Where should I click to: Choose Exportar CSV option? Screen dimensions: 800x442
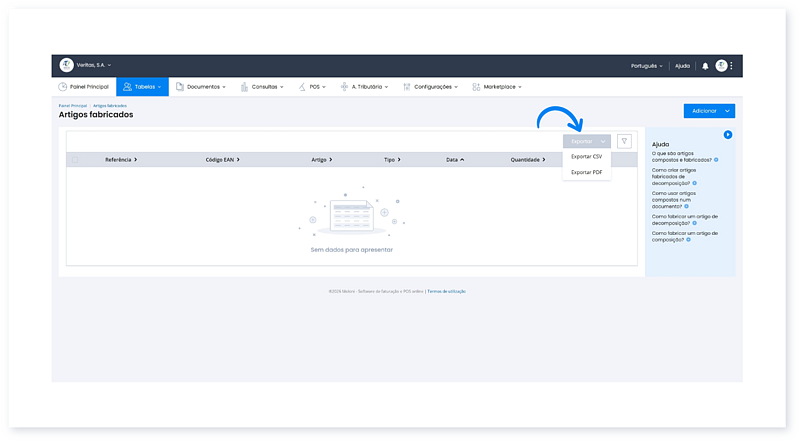click(x=587, y=157)
